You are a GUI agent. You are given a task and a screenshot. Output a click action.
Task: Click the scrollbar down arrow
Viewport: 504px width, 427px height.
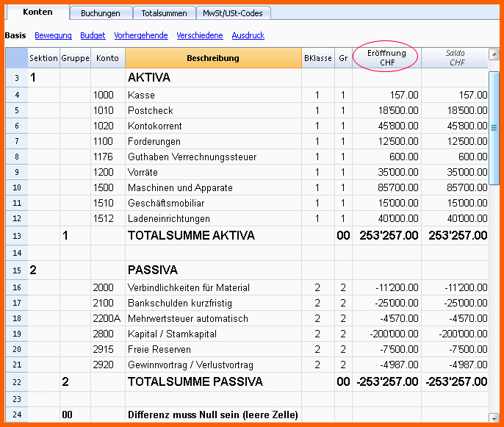[494, 417]
